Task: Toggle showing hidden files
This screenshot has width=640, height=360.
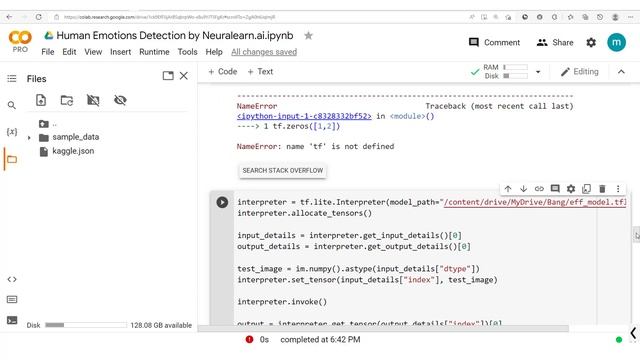Action: (x=120, y=100)
